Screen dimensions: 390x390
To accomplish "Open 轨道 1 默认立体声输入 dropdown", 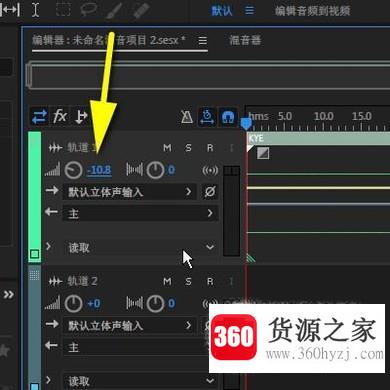I will point(130,192).
